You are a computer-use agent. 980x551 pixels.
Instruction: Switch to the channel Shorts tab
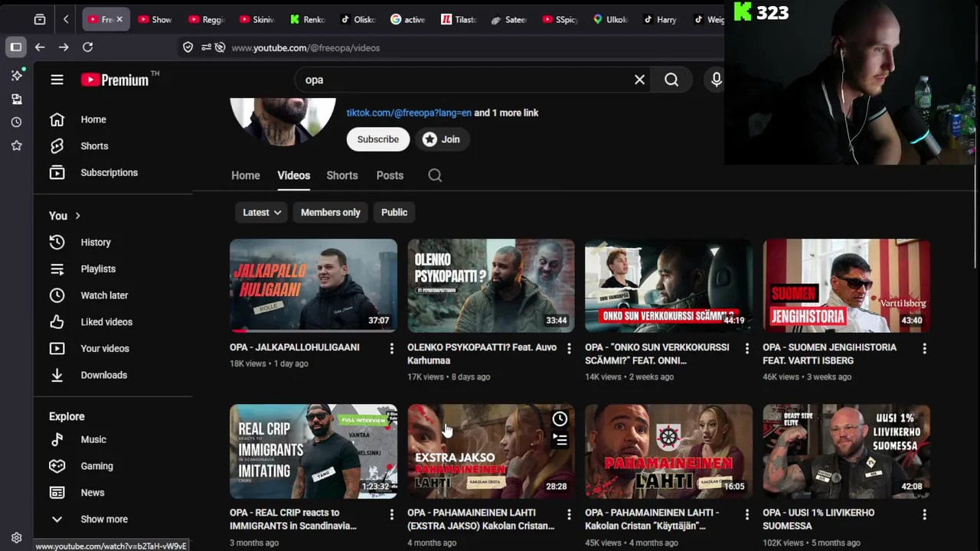click(342, 175)
